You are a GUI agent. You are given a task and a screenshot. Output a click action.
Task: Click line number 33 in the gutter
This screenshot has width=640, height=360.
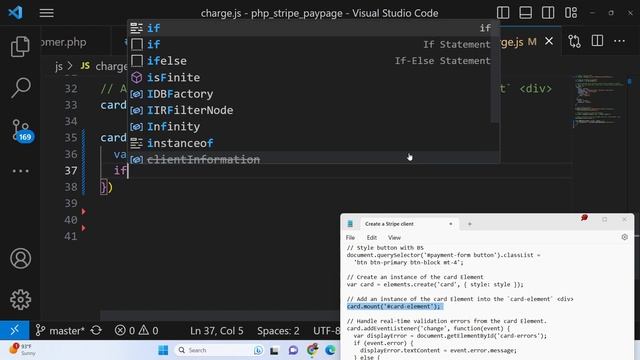71,105
